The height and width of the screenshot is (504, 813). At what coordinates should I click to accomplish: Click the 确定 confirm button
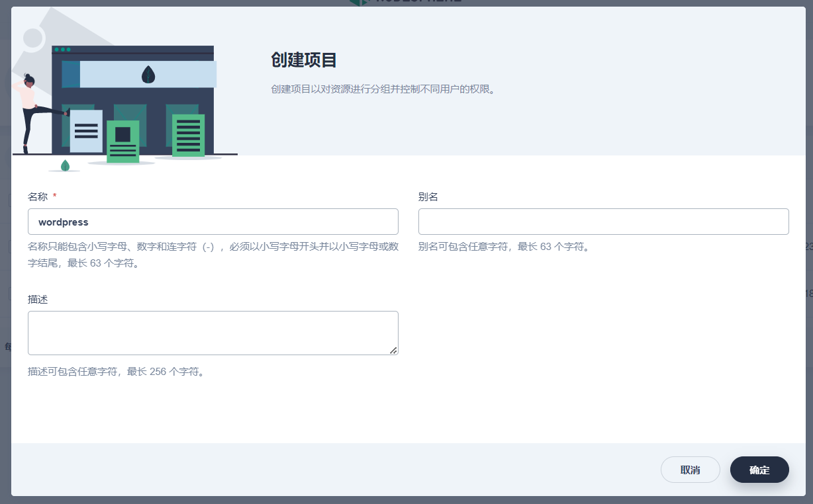pos(759,470)
